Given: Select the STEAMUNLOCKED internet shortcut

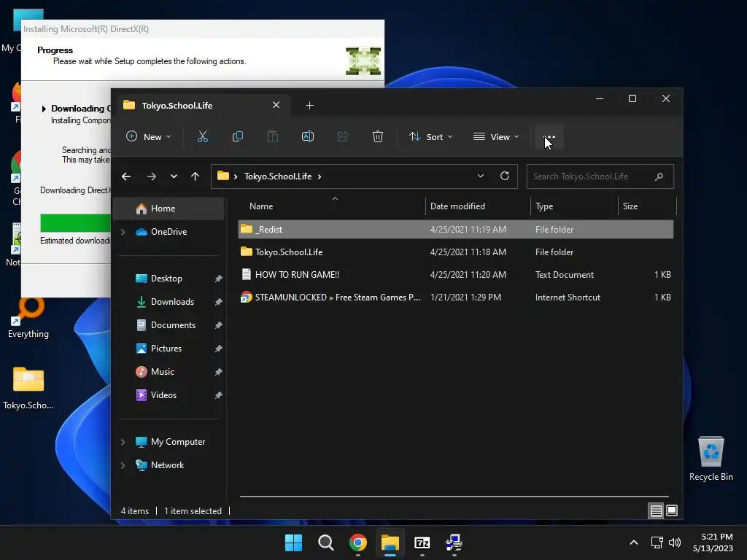Looking at the screenshot, I should click(x=456, y=297).
